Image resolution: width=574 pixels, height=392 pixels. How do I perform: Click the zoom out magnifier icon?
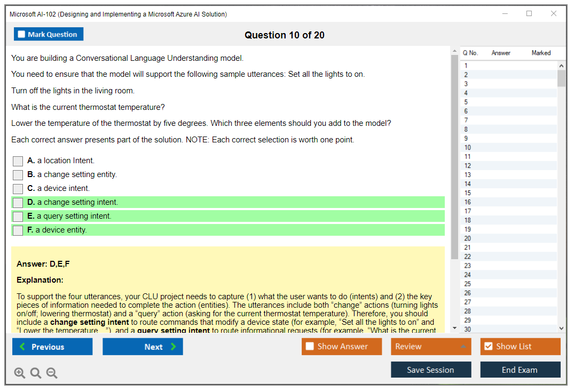pyautogui.click(x=52, y=373)
